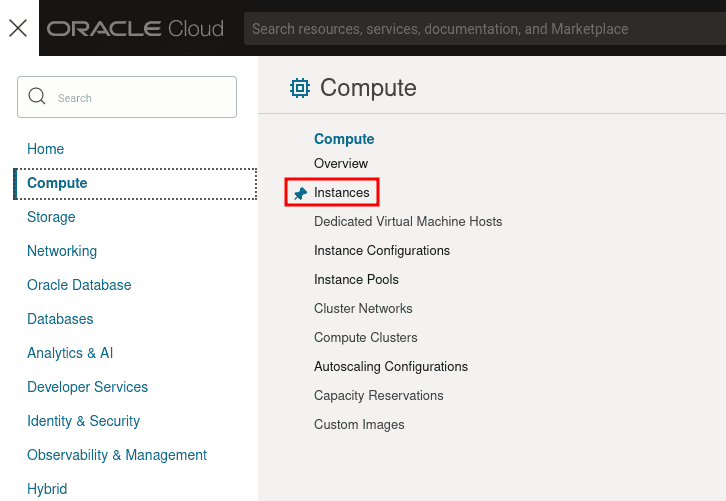Open Dedicated Virtual Machine Hosts

pyautogui.click(x=408, y=221)
